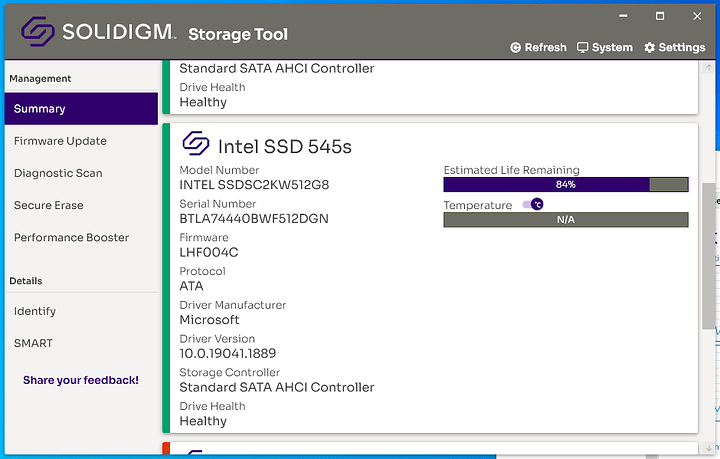Viewport: 720px width, 459px height.
Task: Click the Temperature N/A bar
Action: 566,219
